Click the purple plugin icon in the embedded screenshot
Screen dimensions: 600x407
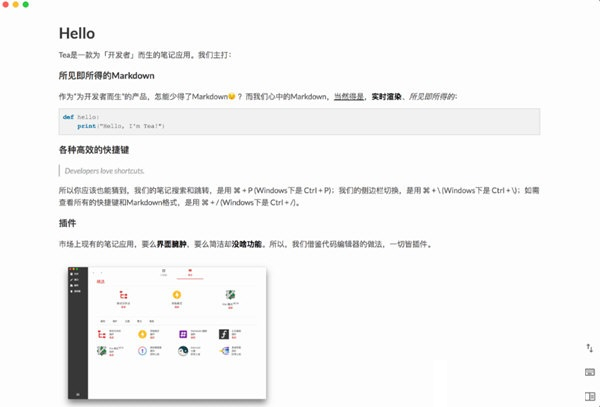click(x=183, y=333)
